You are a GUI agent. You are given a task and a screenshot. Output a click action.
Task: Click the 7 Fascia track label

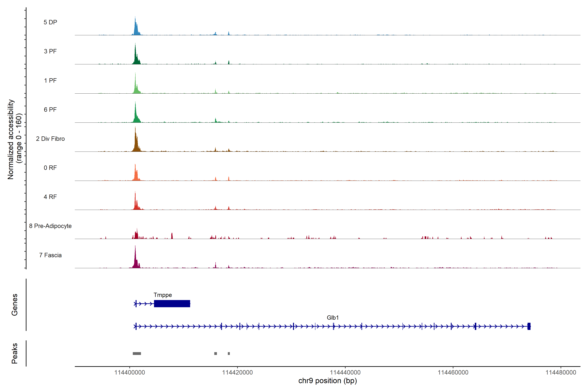pos(50,255)
